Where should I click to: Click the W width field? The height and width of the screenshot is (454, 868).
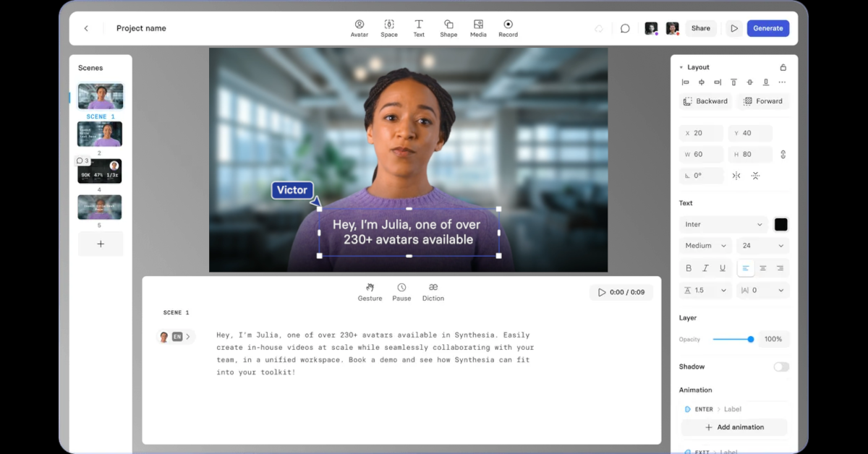[x=702, y=154]
